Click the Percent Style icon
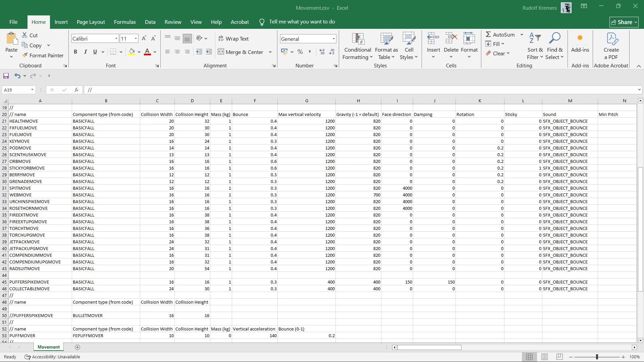This screenshot has width=644, height=362. coord(300,52)
